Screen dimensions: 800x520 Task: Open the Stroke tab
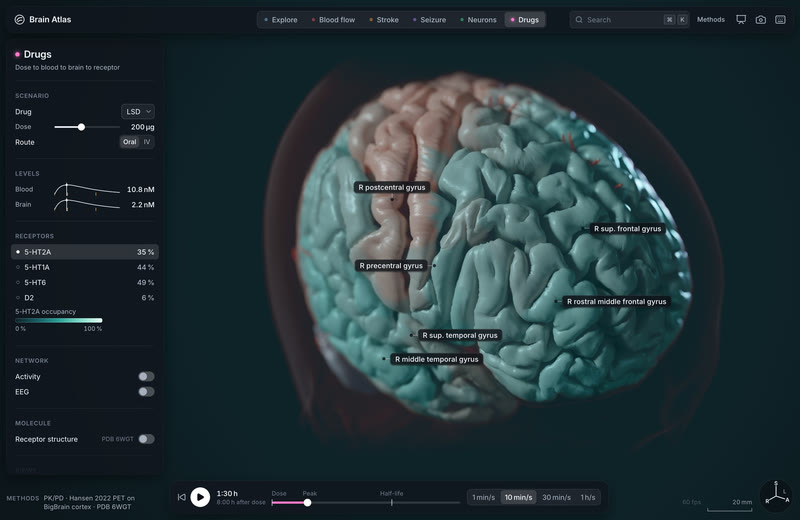384,19
